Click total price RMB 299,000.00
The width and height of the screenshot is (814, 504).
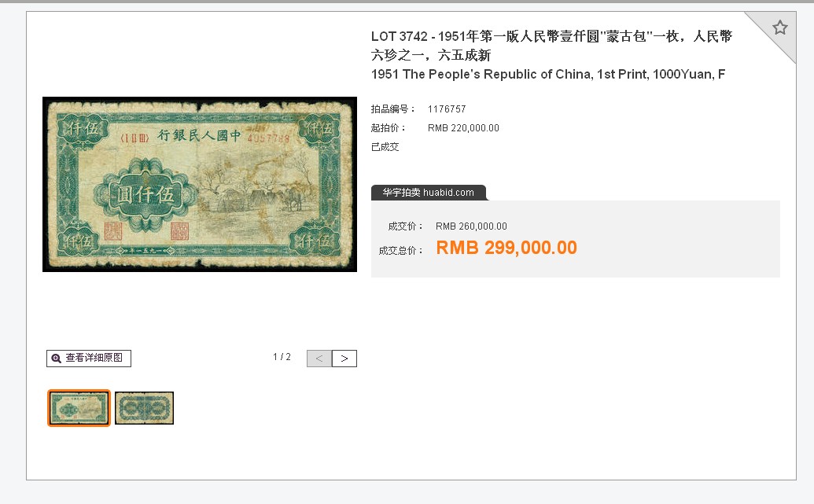pos(506,248)
